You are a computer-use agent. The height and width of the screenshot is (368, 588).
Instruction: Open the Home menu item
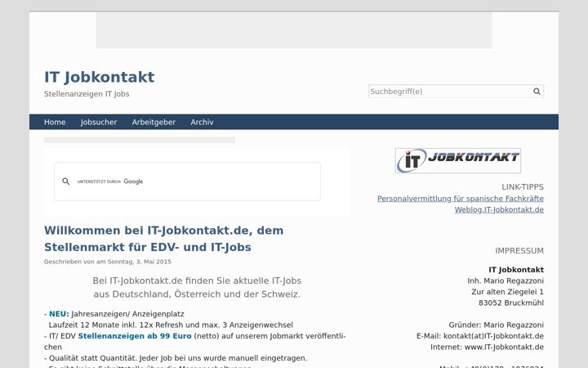click(55, 122)
